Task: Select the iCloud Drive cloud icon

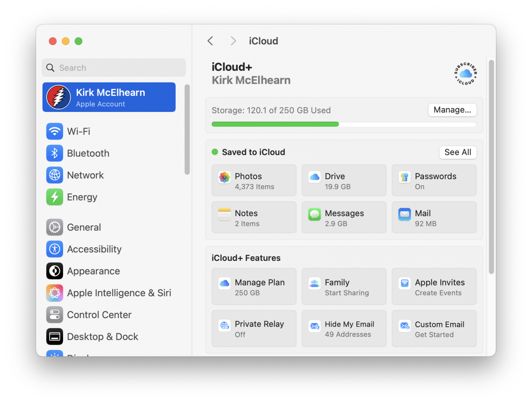Action: 314,177
